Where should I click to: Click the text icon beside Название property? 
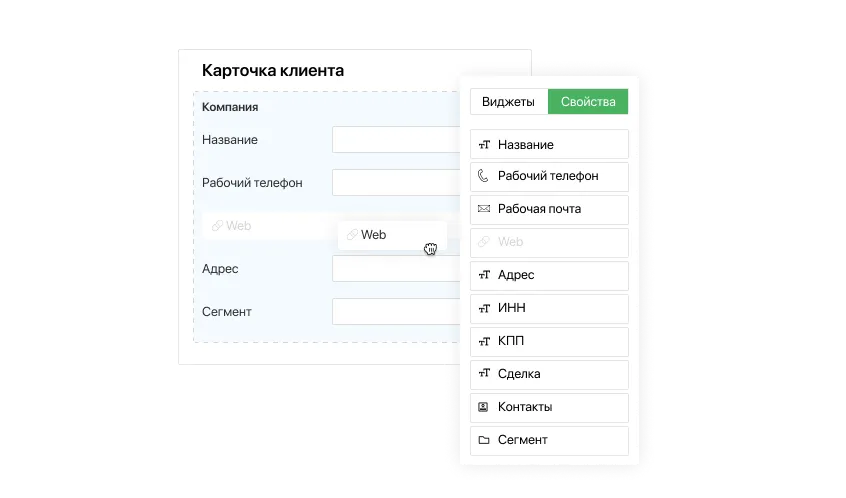click(484, 145)
